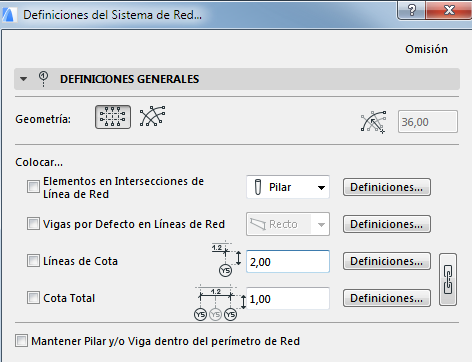Enable Vigas por Defecto en Líneas de Red
Screen dimensions: 472x362
[33, 224]
